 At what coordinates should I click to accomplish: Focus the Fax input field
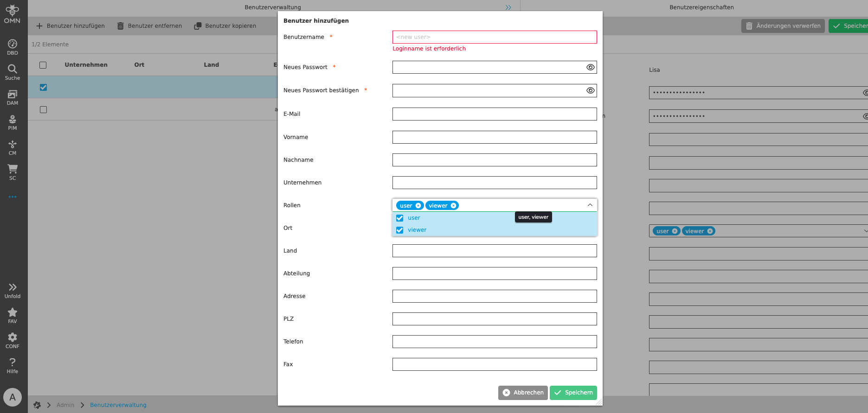(495, 364)
